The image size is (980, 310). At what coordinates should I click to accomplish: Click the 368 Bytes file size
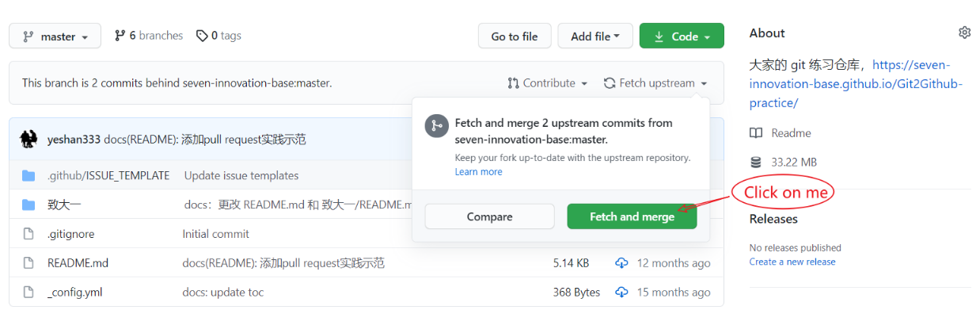tap(576, 293)
